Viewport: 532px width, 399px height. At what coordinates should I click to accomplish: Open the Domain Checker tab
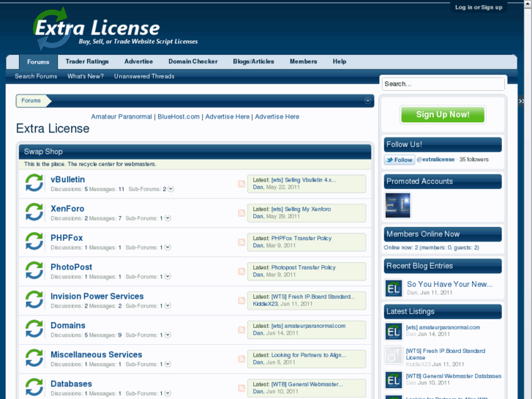pyautogui.click(x=193, y=61)
